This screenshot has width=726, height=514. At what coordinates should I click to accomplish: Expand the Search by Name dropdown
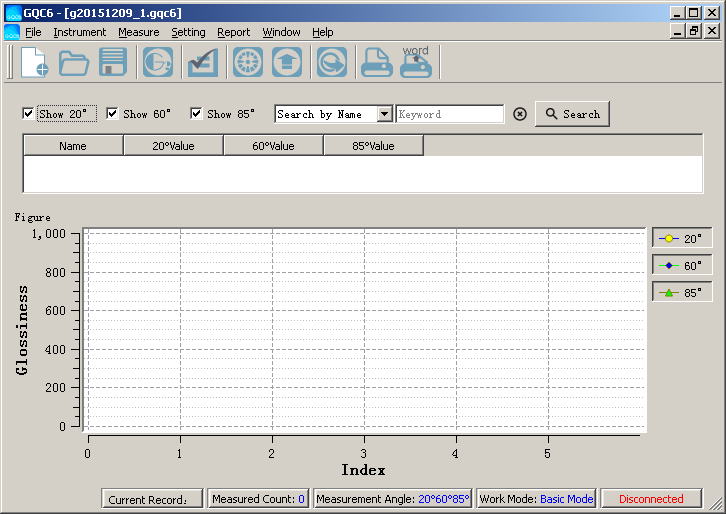coord(384,114)
